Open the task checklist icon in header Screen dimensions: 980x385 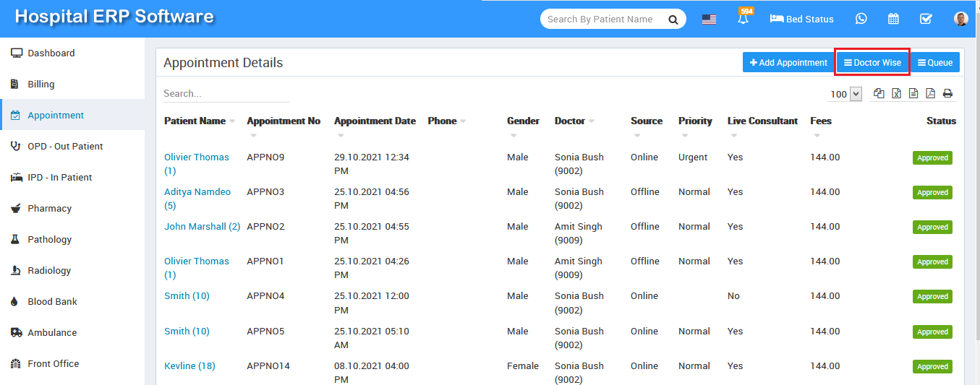[x=926, y=19]
